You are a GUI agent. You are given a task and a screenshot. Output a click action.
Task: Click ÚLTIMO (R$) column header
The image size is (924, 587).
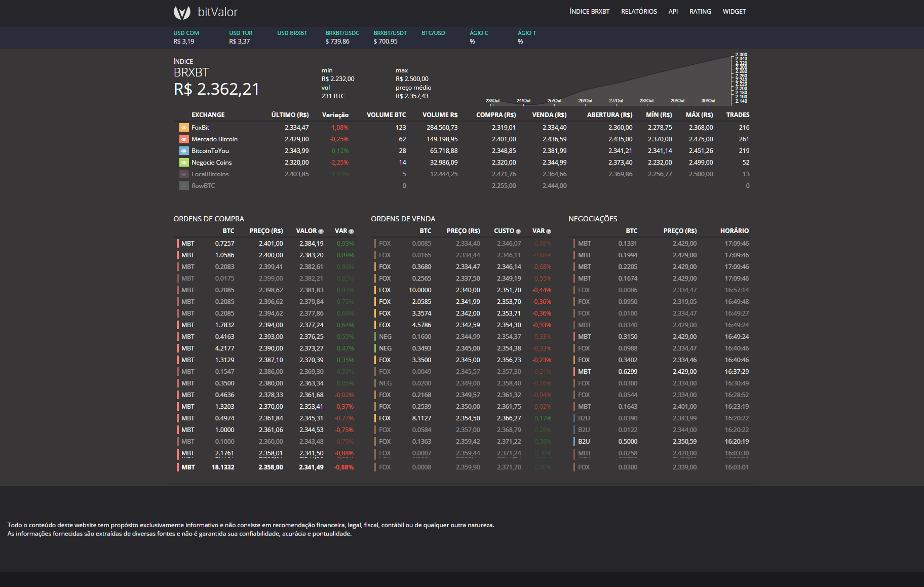[290, 115]
